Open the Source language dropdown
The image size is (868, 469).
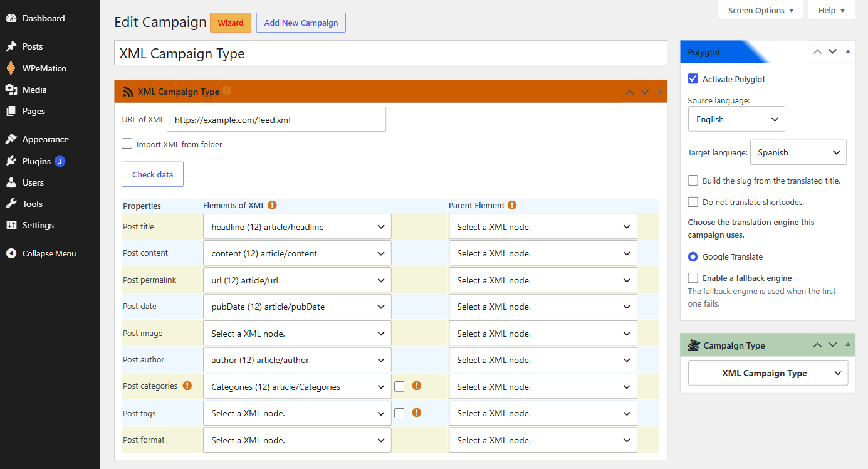736,119
